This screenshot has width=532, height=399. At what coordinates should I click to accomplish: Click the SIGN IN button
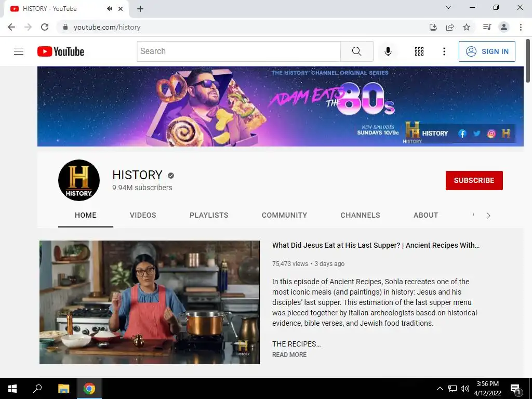click(x=487, y=51)
